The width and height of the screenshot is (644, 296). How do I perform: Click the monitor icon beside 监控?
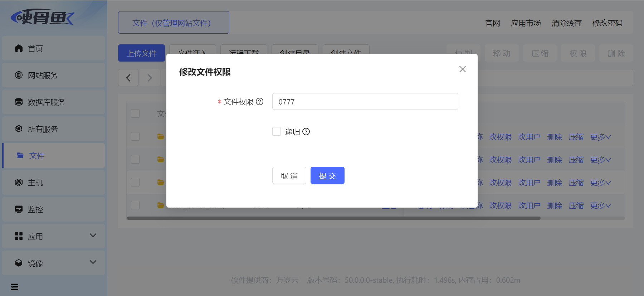[19, 209]
